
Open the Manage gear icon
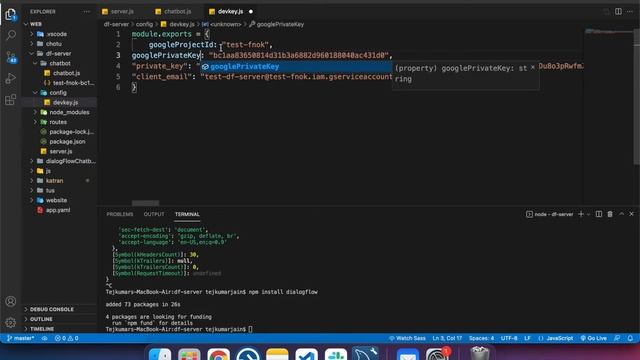coord(11,322)
